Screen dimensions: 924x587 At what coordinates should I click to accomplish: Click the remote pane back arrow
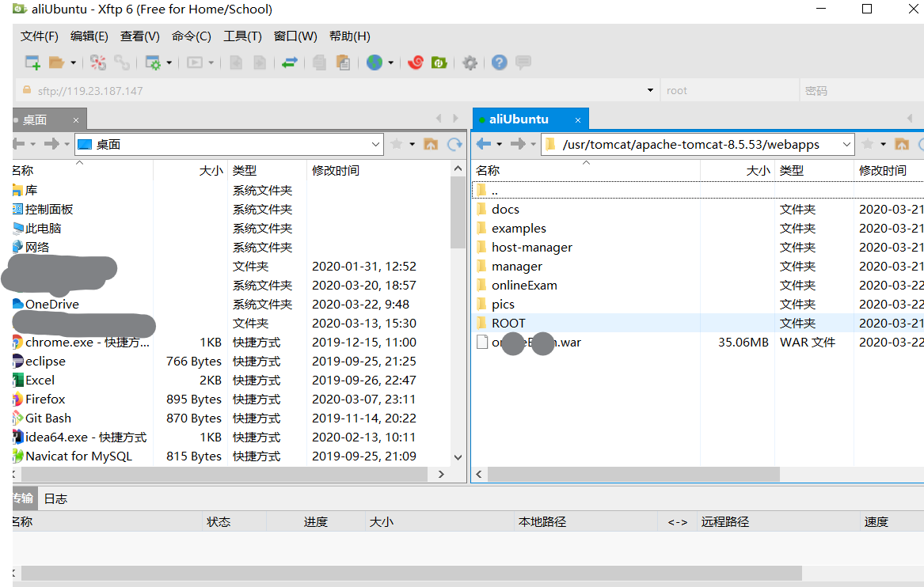[484, 144]
